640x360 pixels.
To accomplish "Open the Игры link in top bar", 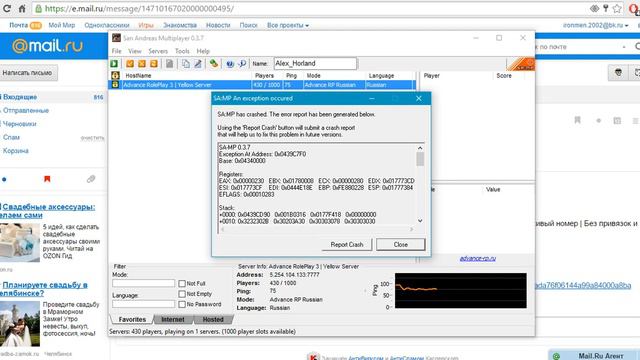I will [x=146, y=25].
